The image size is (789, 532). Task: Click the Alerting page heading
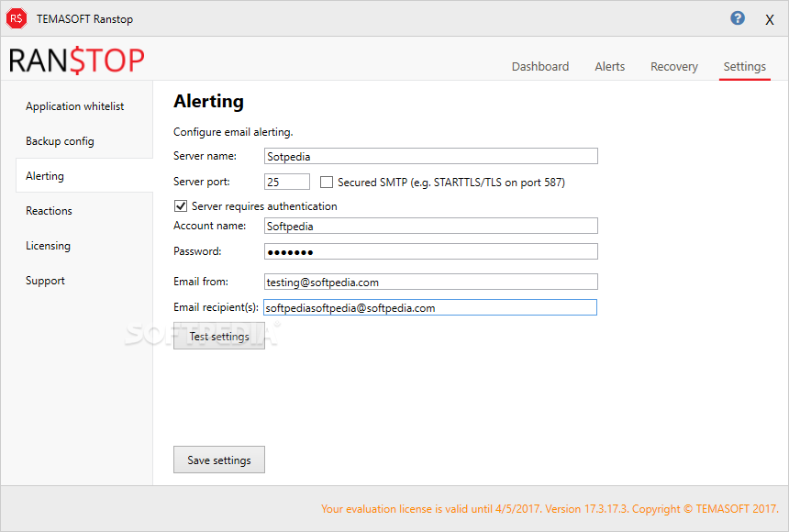pos(208,101)
